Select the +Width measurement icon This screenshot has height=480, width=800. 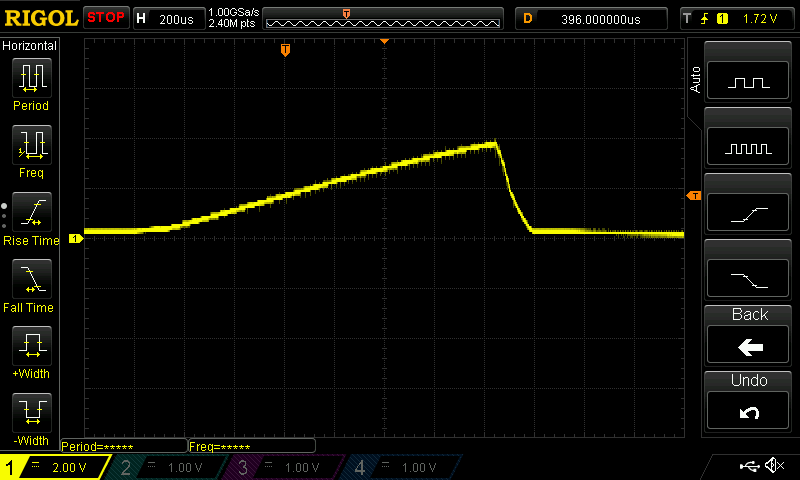click(32, 346)
